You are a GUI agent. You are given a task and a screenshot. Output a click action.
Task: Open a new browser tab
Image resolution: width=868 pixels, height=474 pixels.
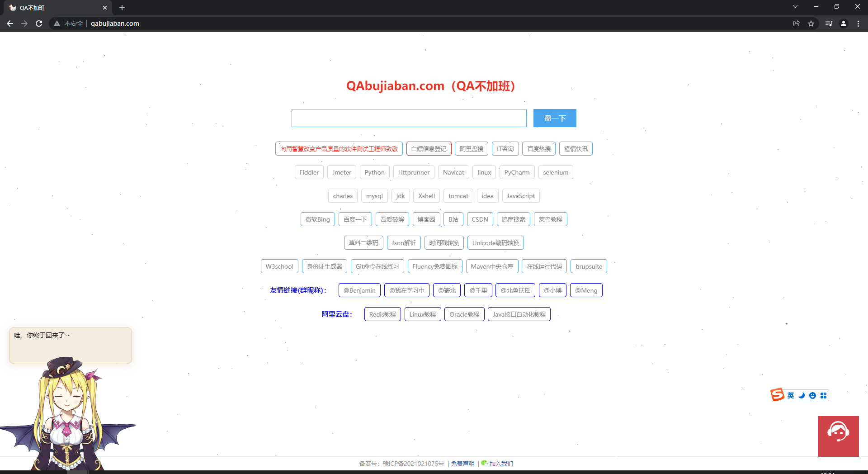122,8
